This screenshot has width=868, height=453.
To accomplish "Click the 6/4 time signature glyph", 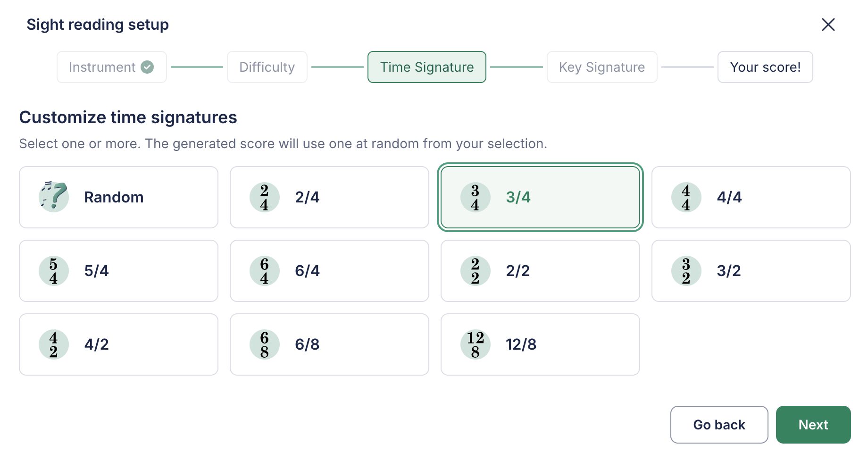I will (264, 271).
